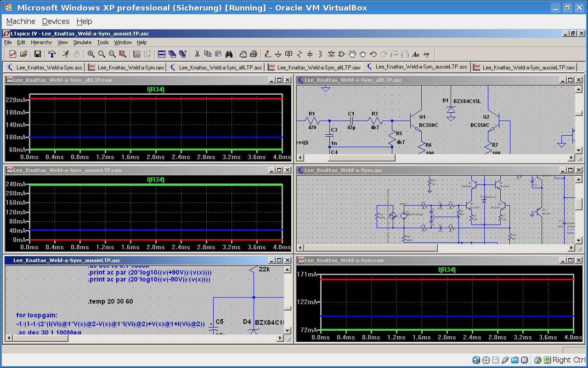Image resolution: width=588 pixels, height=368 pixels.
Task: Click the Copy icon in toolbar
Action: click(208, 54)
